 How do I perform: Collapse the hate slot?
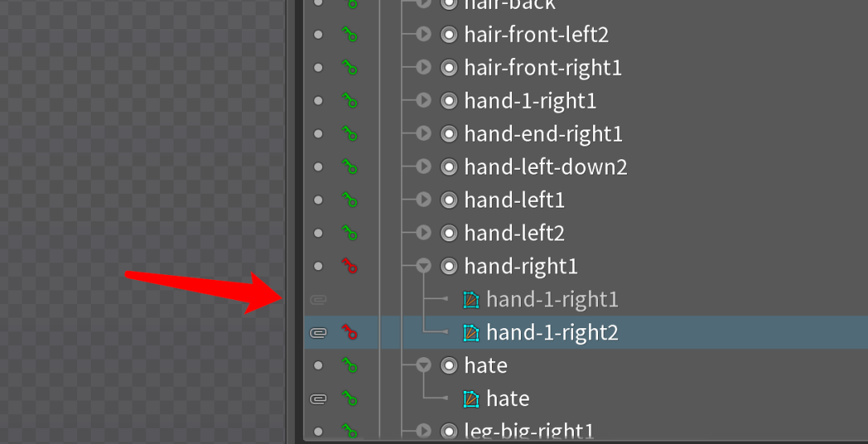point(424,365)
